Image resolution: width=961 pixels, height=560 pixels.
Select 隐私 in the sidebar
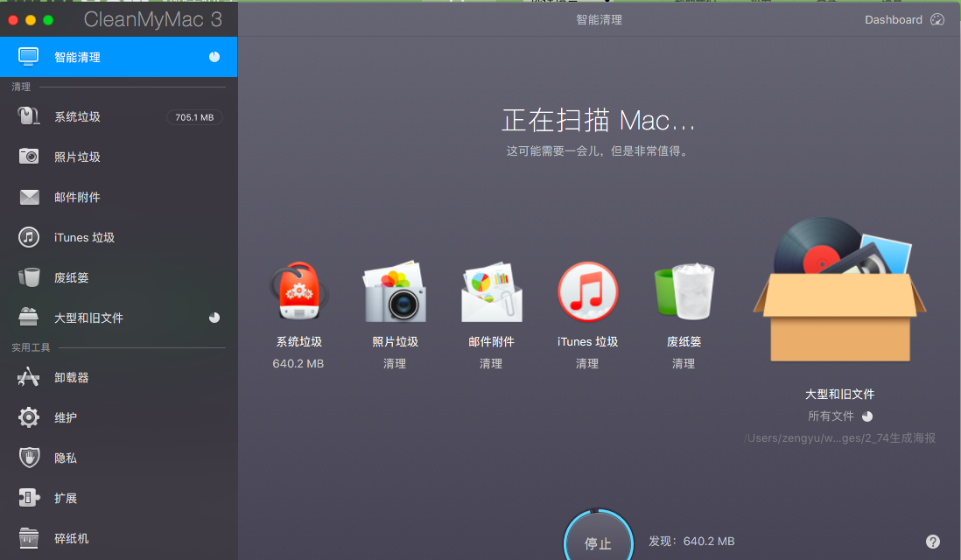(118, 458)
